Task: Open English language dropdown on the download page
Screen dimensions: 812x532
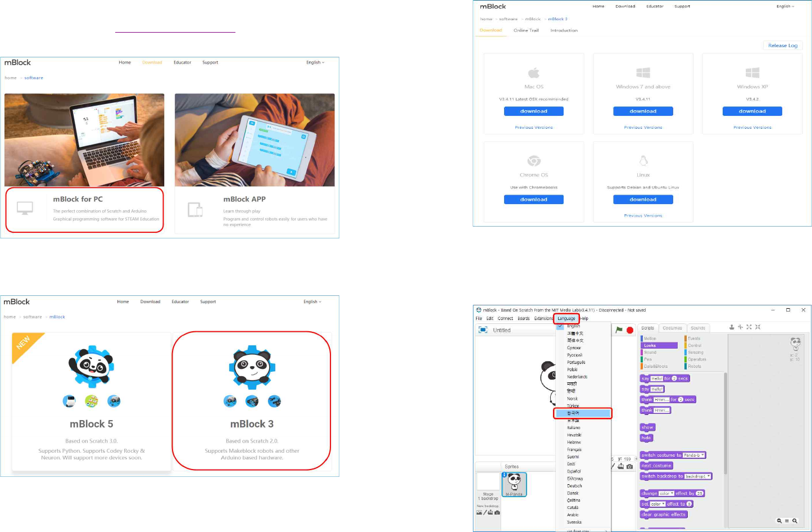Action: pos(785,7)
